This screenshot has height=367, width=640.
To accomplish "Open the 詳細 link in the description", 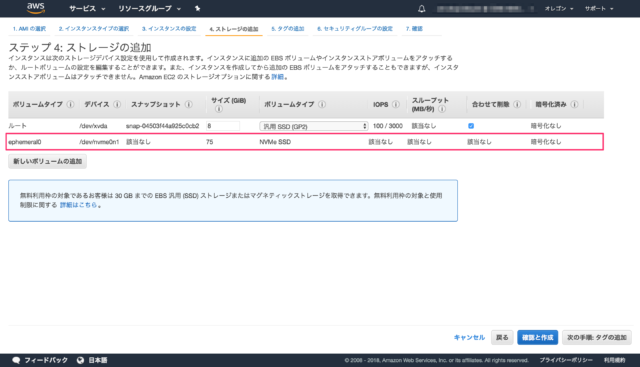I will click(x=278, y=77).
